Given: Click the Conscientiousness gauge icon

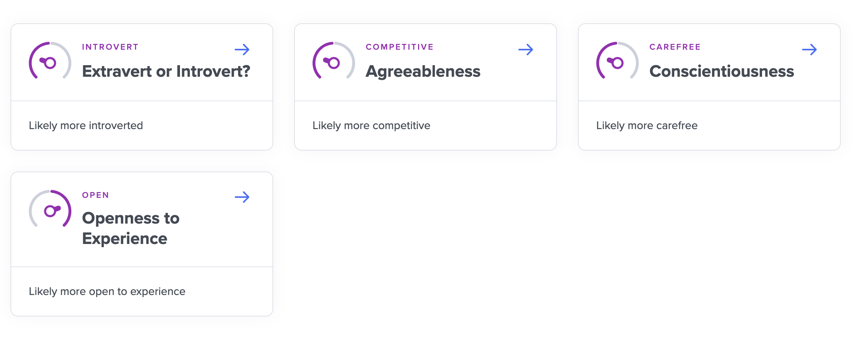Looking at the screenshot, I should 618,61.
